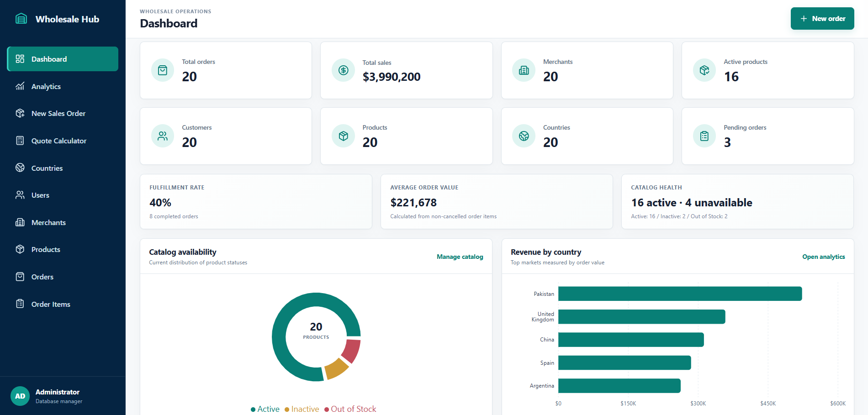Viewport: 868px width, 415px height.
Task: Click the Analytics chart icon in sidebar
Action: [20, 86]
